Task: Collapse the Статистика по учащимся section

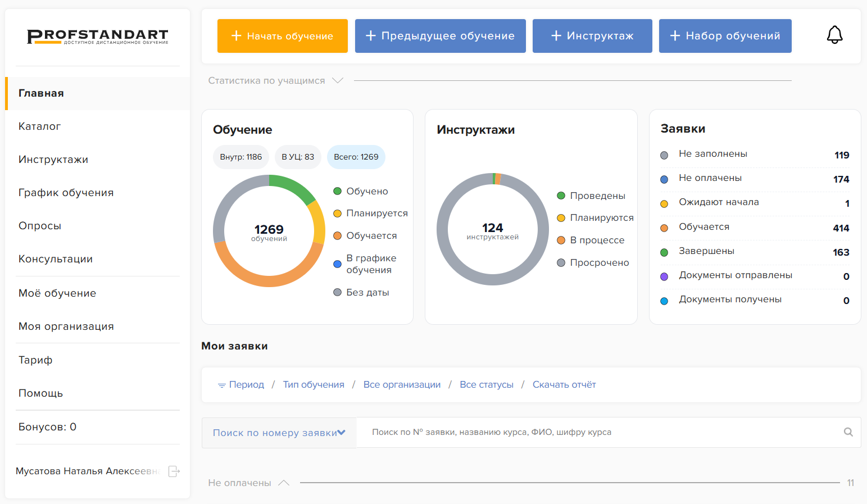Action: [x=338, y=80]
